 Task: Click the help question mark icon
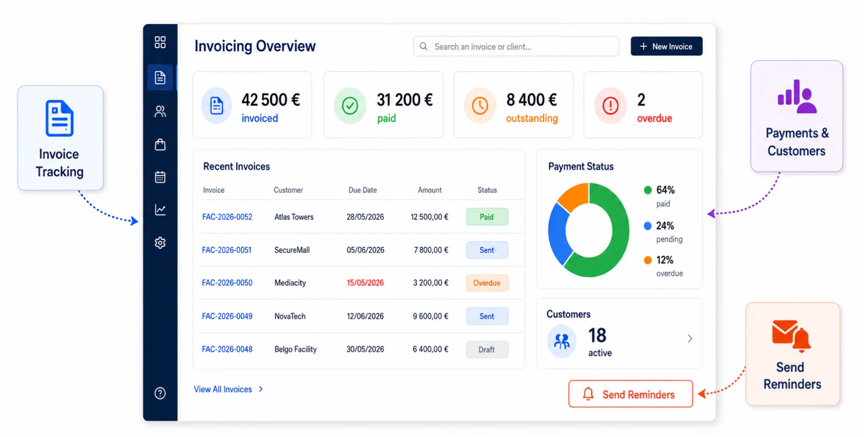[160, 394]
